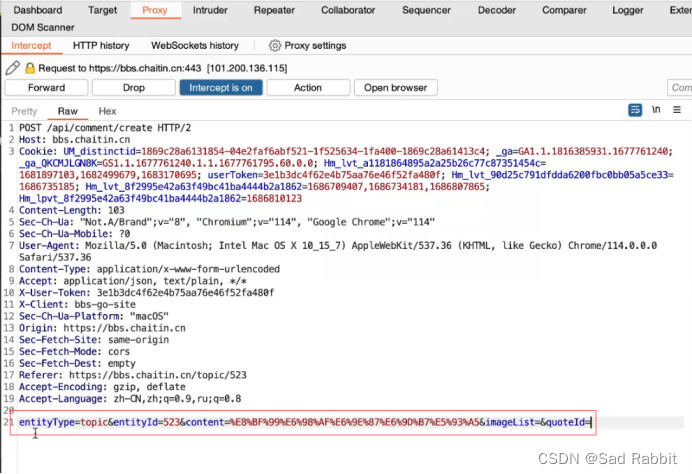Viewport: 692px width, 474px height.
Task: Click the Sec-Ch-Ua-Platform "macOS" header
Action: click(94, 316)
